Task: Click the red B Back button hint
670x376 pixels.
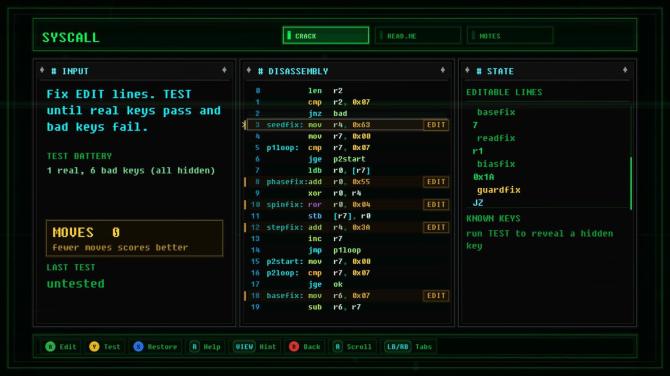Action: [305, 347]
